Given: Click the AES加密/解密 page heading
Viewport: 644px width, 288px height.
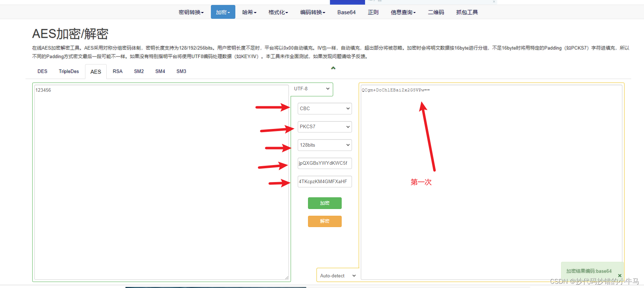Looking at the screenshot, I should click(x=70, y=34).
